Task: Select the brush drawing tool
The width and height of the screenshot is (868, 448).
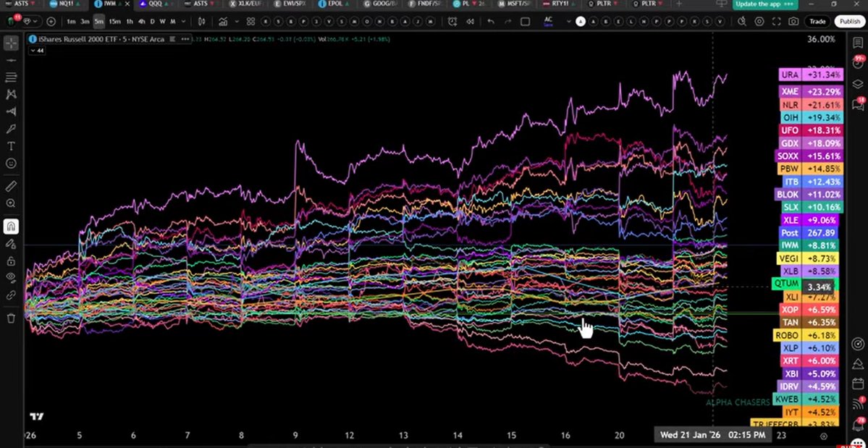Action: [11, 129]
